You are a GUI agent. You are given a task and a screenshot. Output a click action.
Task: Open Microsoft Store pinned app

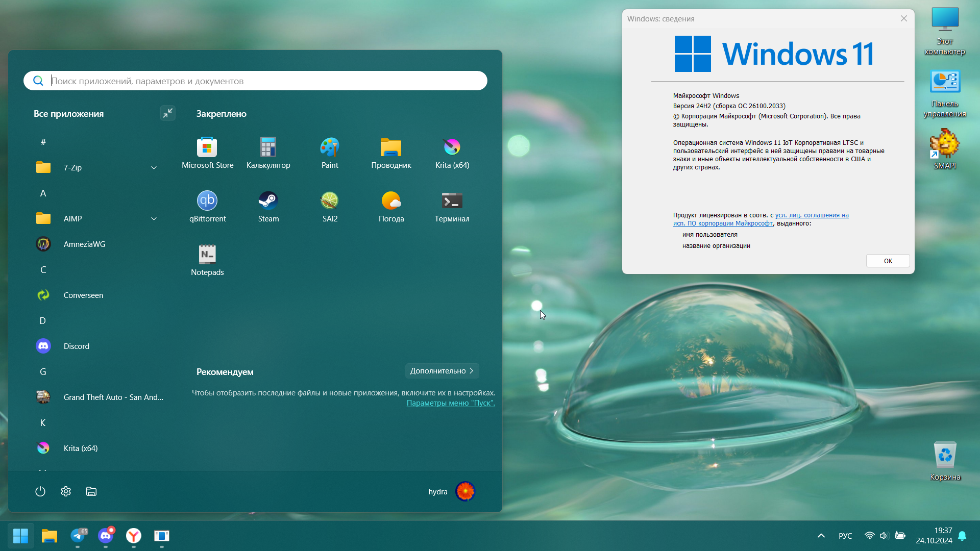pos(207,153)
